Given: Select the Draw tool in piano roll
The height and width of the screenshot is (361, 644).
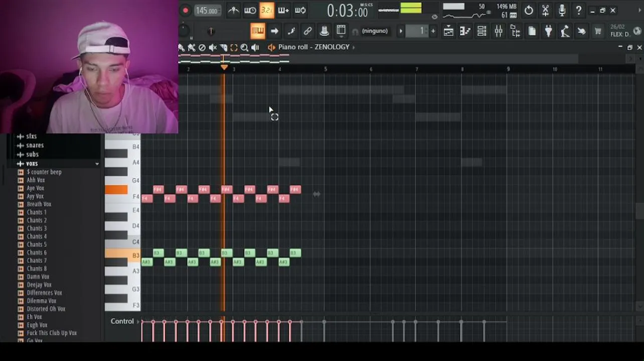Looking at the screenshot, I should [181, 48].
